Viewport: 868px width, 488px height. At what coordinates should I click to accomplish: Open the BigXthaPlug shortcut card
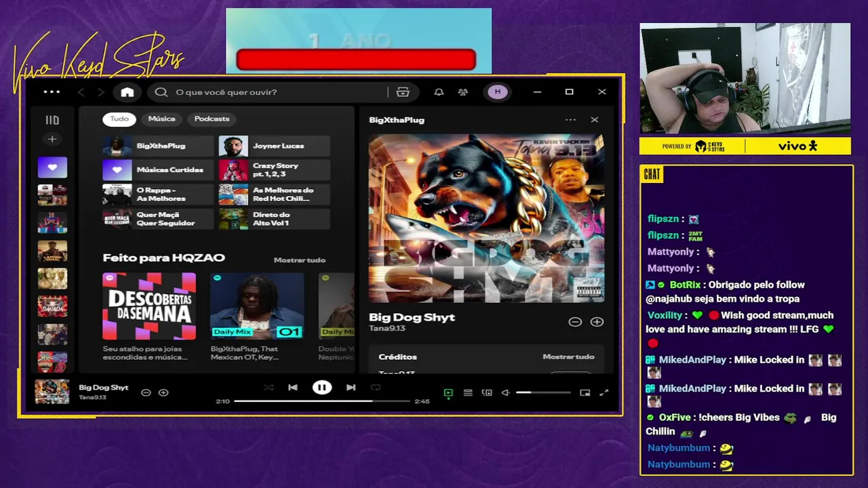pyautogui.click(x=158, y=146)
